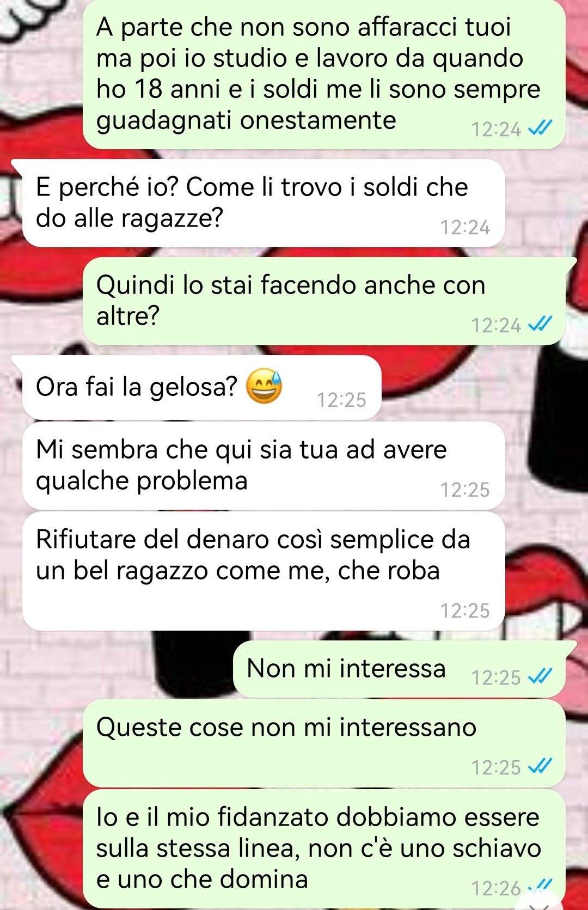
Task: Tap the blue double-check on the 'guadagnati onestamente' message
Action: click(540, 129)
